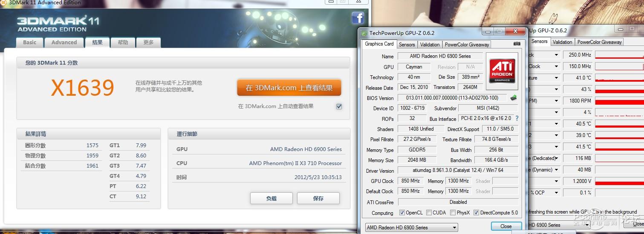The image size is (644, 234).
Task: Open sensor dropdown beside 250.0 MHz reading
Action: click(x=556, y=55)
